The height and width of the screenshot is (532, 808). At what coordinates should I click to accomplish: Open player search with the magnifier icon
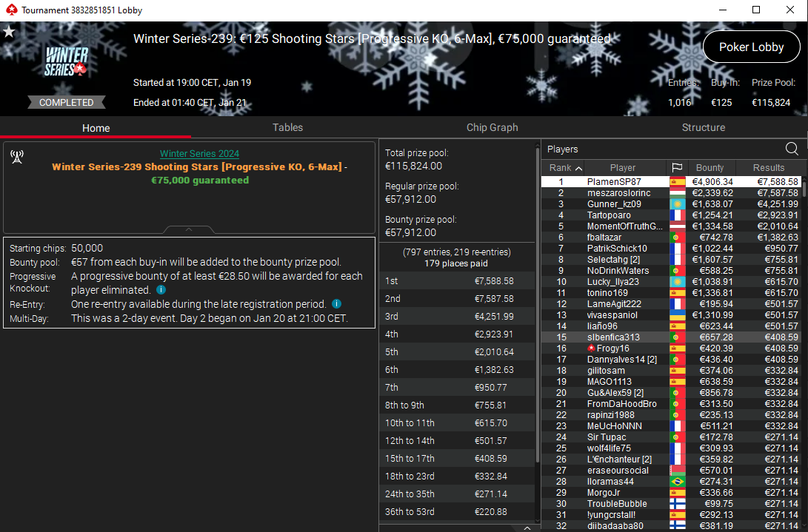792,149
